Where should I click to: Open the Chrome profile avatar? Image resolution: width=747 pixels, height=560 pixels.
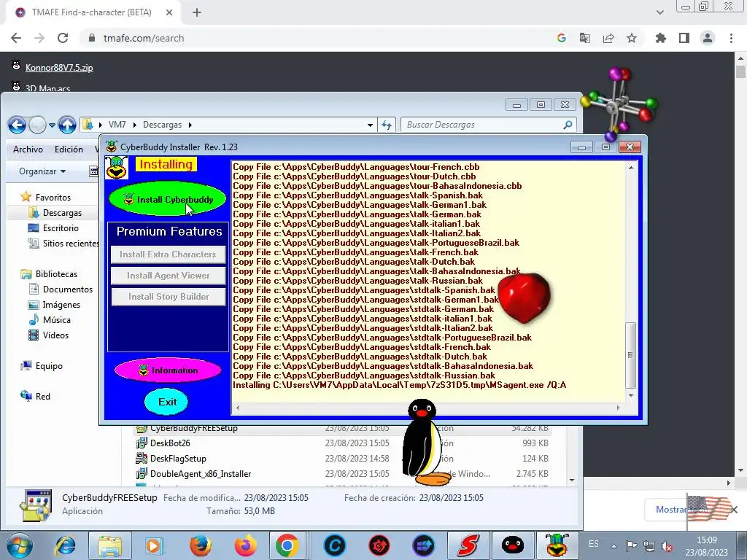click(x=708, y=38)
